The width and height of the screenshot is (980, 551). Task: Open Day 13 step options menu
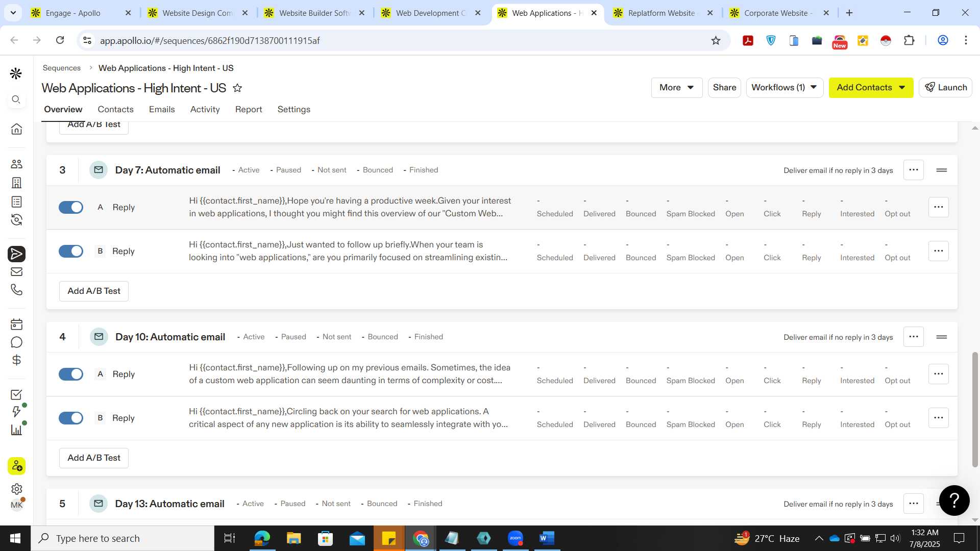pos(913,504)
